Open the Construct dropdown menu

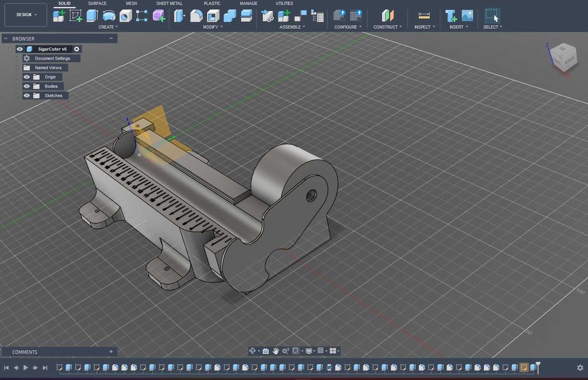point(387,27)
